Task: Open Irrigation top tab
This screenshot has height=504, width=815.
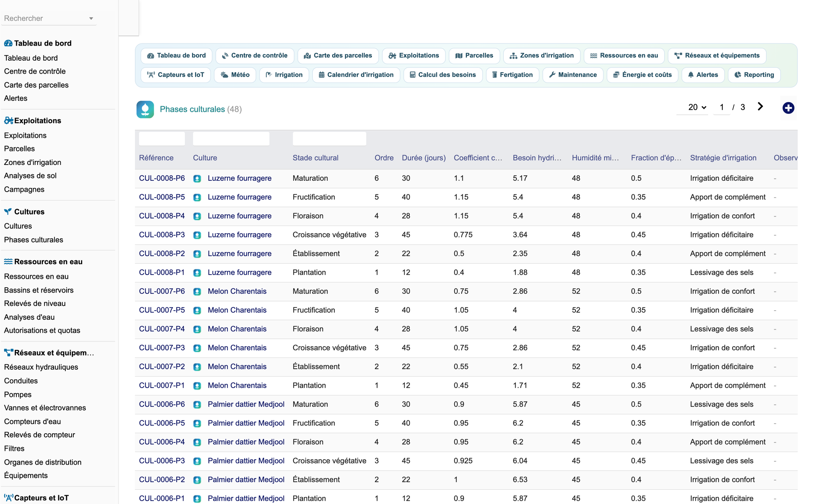Action: pyautogui.click(x=284, y=75)
